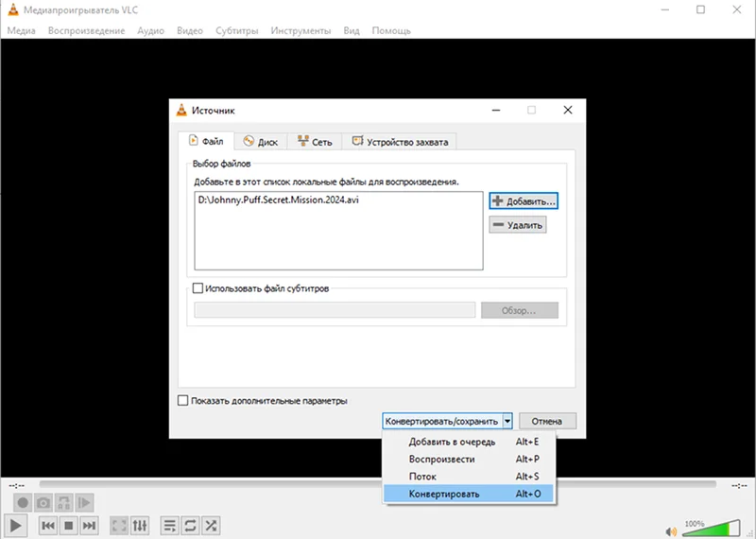Screen dimensions: 756x539
Task: Minimize the Источник dialog
Action: (x=496, y=110)
